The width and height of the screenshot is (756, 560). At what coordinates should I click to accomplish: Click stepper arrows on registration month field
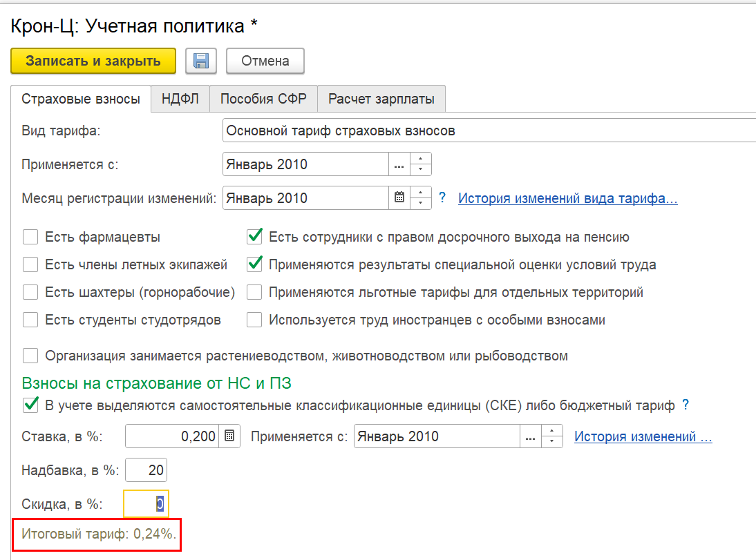click(421, 198)
